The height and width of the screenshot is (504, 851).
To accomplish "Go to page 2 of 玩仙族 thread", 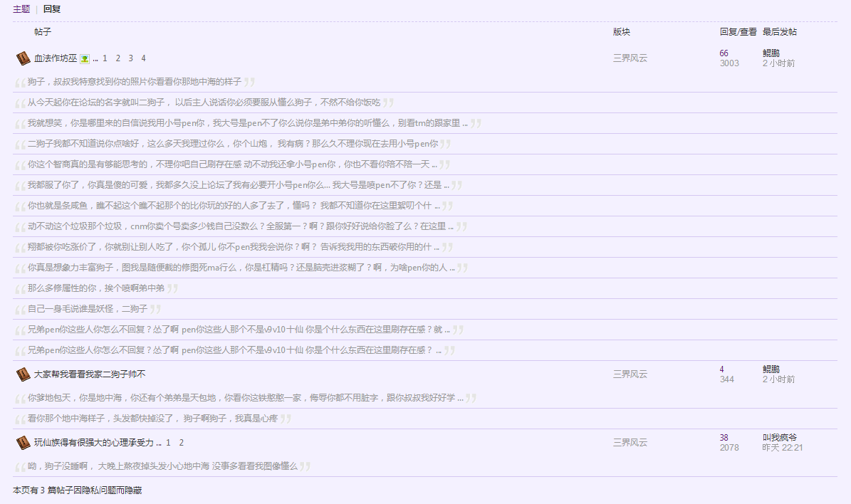I will [182, 443].
